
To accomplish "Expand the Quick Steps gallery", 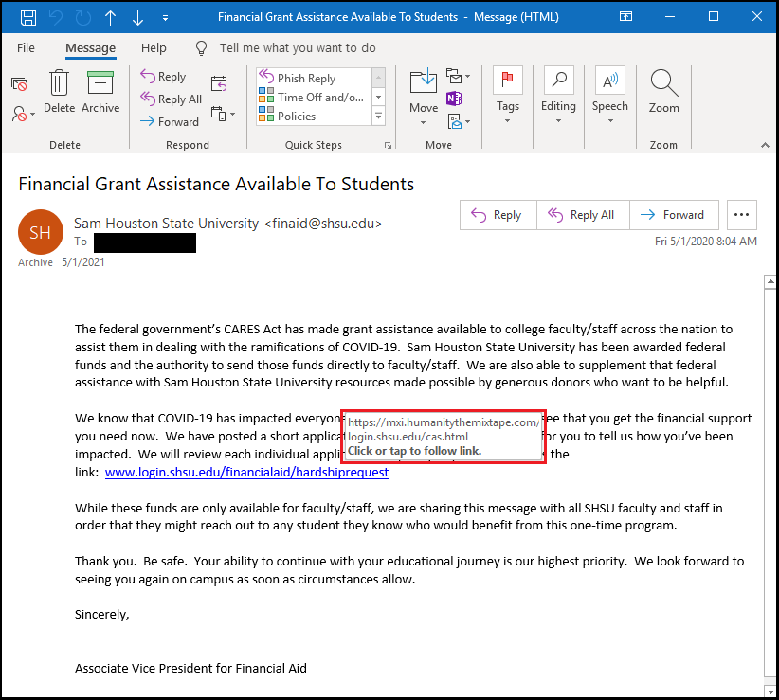I will point(379,117).
